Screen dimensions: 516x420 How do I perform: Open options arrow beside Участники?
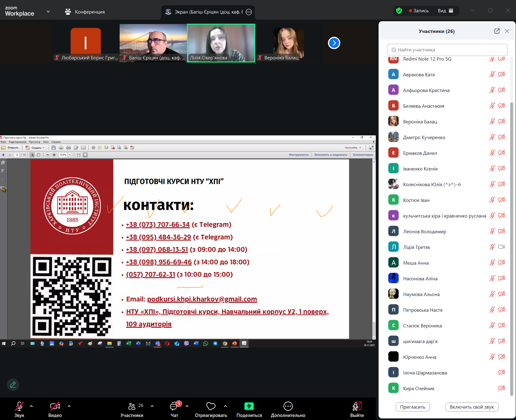[152, 406]
